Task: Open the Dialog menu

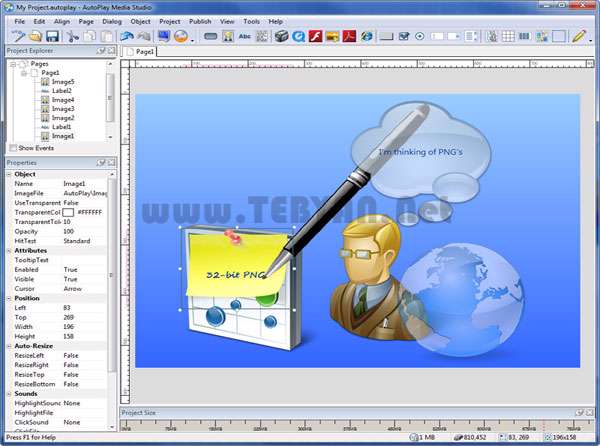Action: tap(112, 22)
